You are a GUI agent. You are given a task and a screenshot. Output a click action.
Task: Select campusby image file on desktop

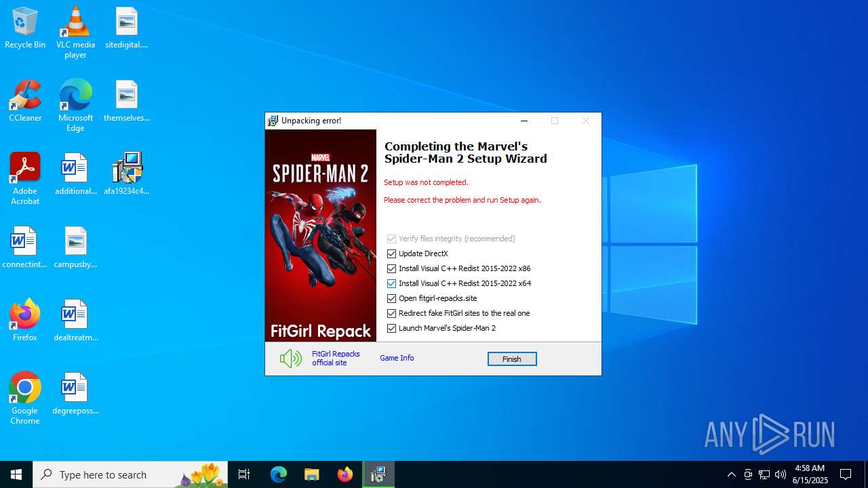(x=75, y=247)
